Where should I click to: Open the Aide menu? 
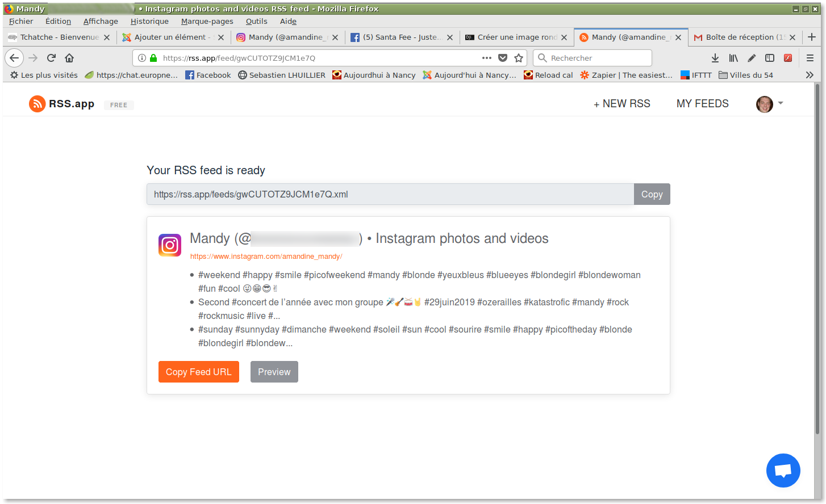(x=288, y=21)
